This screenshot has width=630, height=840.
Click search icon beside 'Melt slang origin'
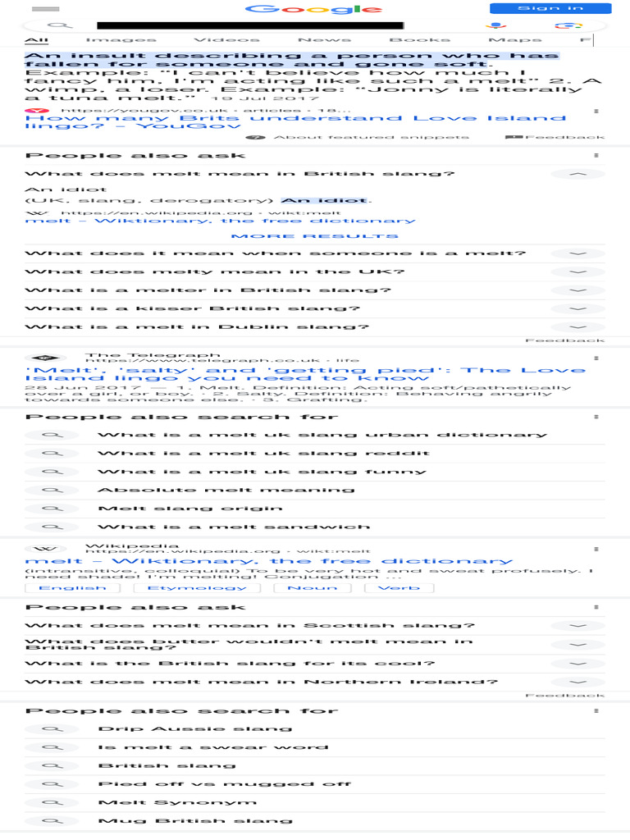[x=52, y=509]
